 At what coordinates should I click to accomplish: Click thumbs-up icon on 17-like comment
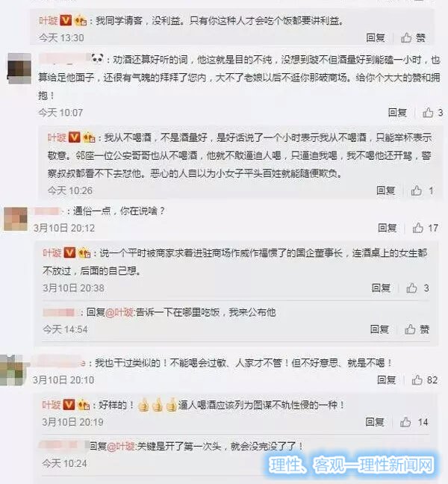[418, 228]
